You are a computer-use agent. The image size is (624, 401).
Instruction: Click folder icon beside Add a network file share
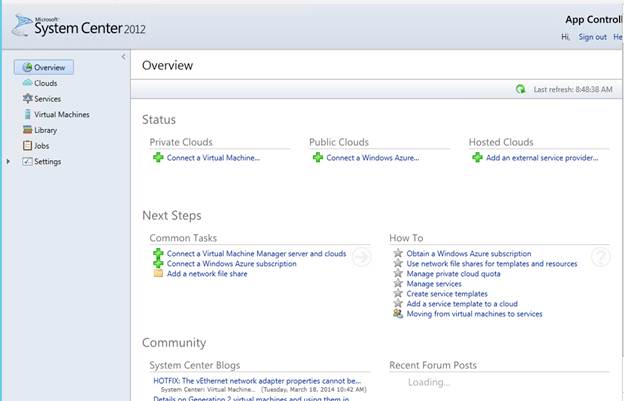pyautogui.click(x=158, y=273)
